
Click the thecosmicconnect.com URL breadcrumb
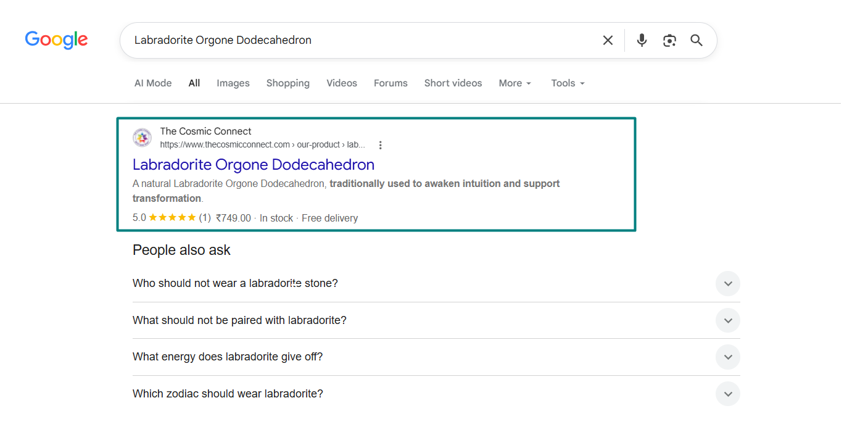tap(262, 145)
